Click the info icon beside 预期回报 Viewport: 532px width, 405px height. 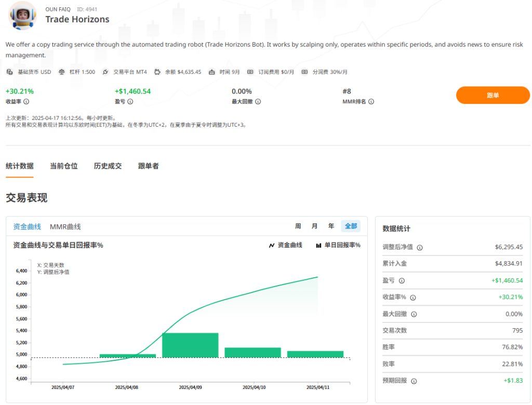point(414,381)
